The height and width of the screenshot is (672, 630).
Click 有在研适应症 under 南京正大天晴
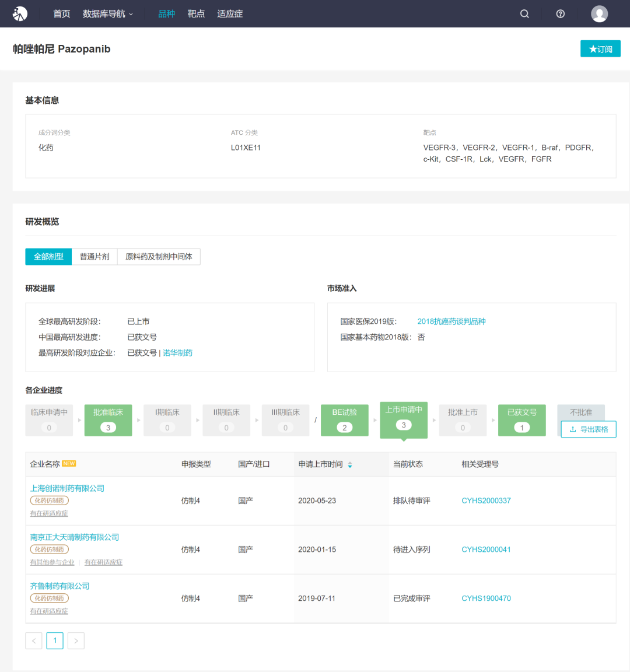(x=103, y=562)
